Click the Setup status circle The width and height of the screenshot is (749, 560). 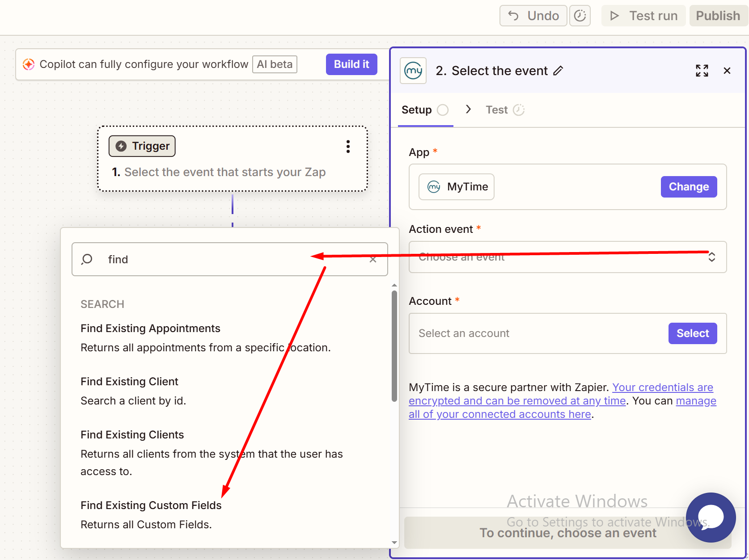coord(443,110)
